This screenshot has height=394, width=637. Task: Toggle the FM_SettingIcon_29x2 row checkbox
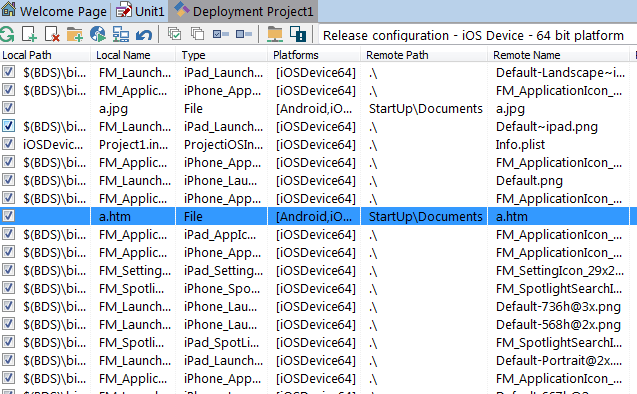[8, 270]
